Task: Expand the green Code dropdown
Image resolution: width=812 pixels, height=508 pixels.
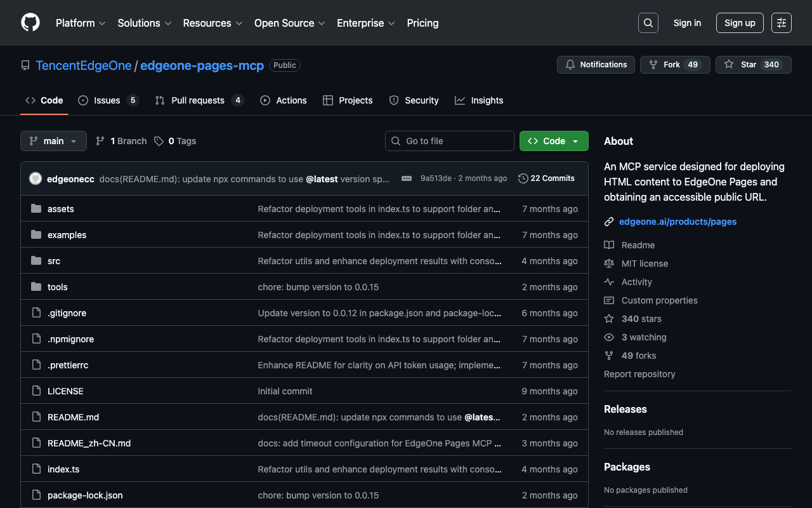Action: pos(554,141)
